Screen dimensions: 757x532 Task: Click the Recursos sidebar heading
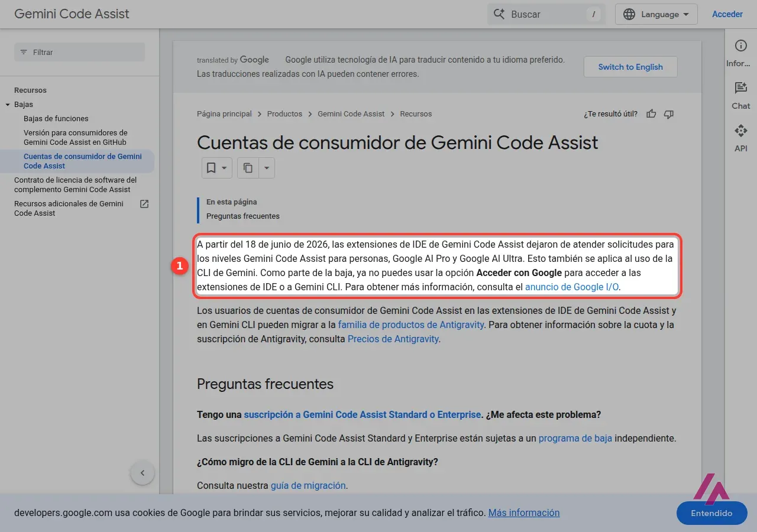tap(30, 90)
